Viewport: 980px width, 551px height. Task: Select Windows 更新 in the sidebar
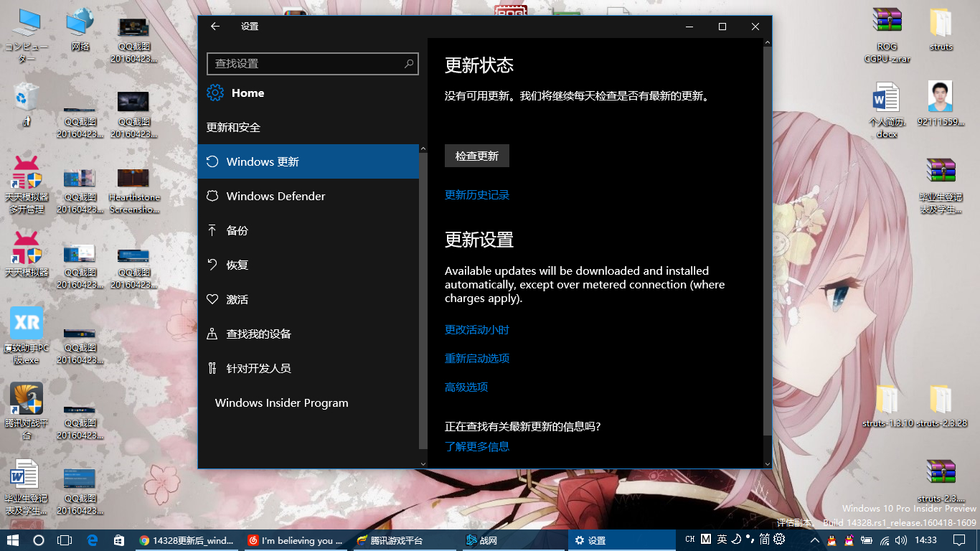[308, 161]
